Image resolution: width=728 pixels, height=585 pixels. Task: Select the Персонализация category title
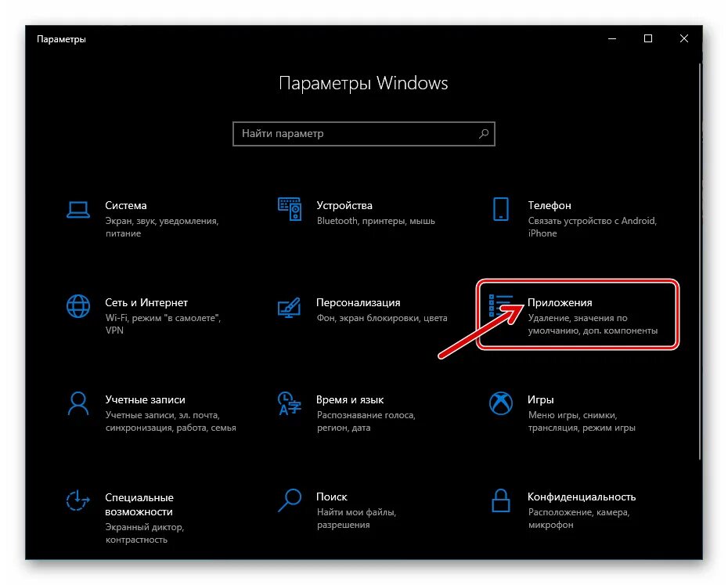pos(358,302)
